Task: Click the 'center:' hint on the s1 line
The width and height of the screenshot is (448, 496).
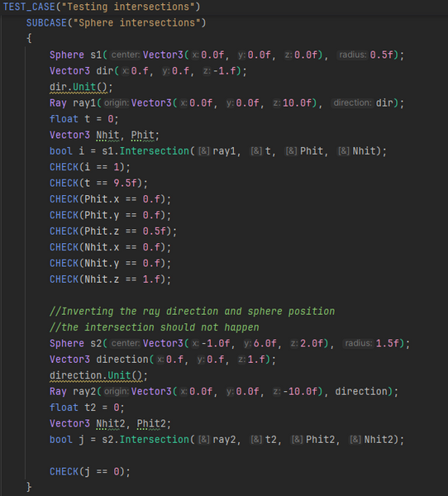Action: (x=126, y=55)
